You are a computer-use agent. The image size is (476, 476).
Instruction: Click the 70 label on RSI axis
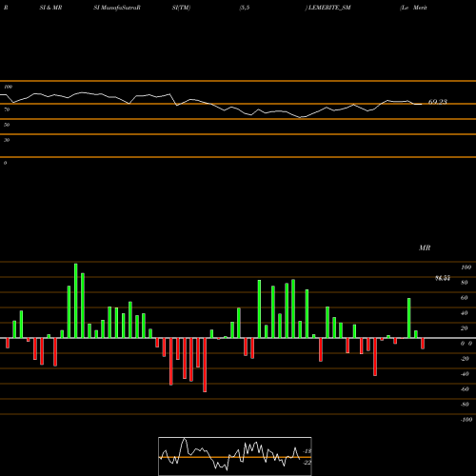(x=7, y=109)
